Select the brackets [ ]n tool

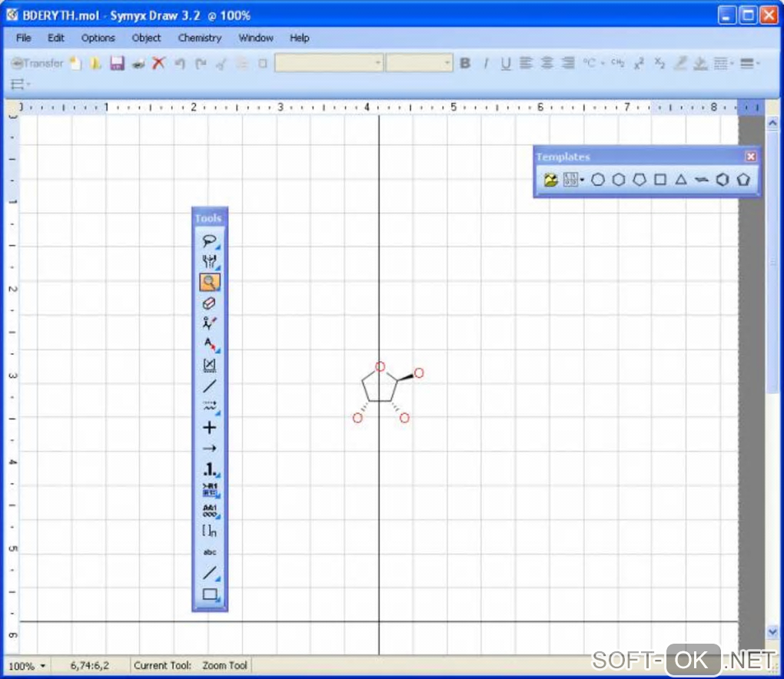pos(210,531)
